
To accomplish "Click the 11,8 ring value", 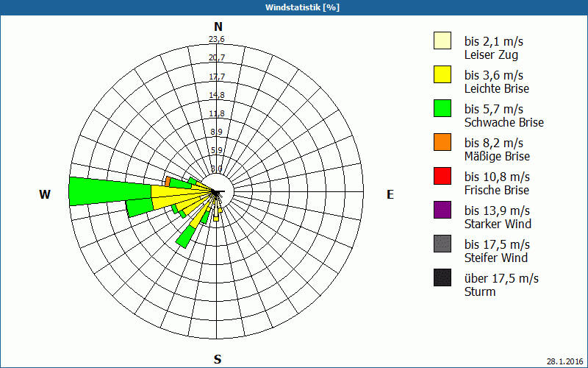I will [217, 113].
